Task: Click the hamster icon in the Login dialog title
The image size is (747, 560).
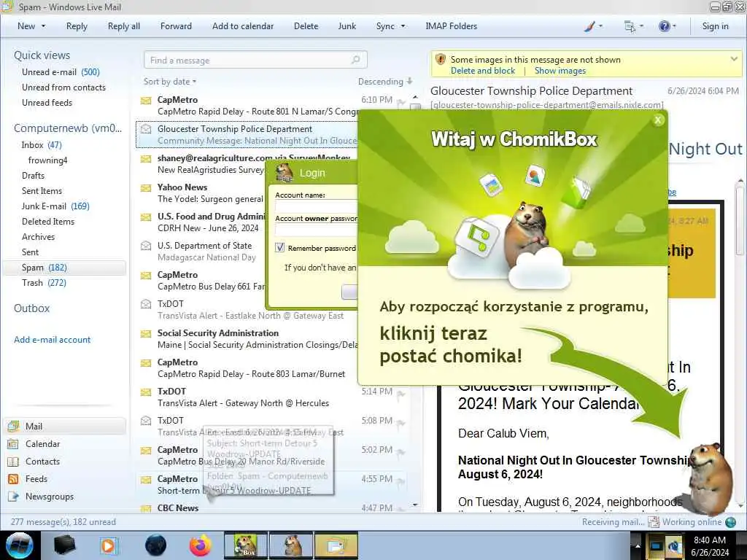Action: click(285, 174)
